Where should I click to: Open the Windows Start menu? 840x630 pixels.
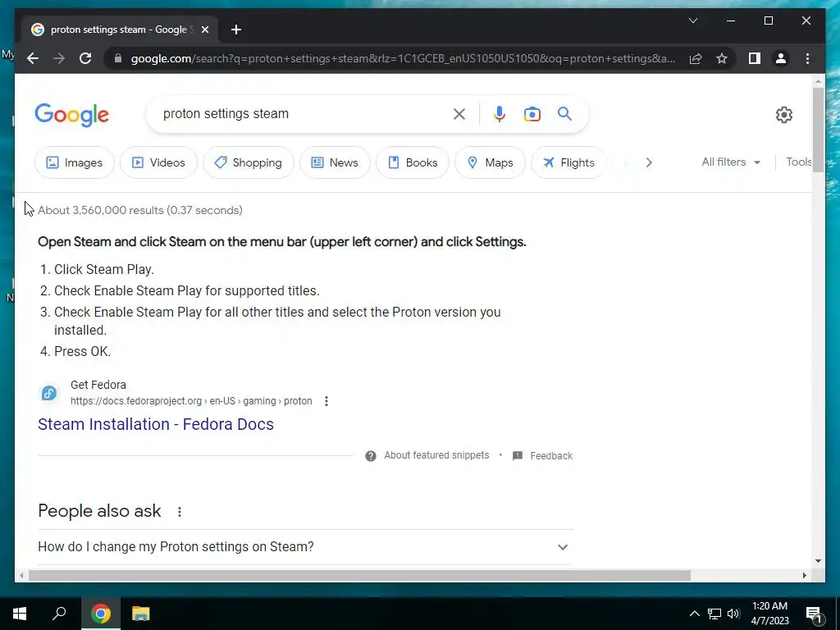tap(20, 614)
